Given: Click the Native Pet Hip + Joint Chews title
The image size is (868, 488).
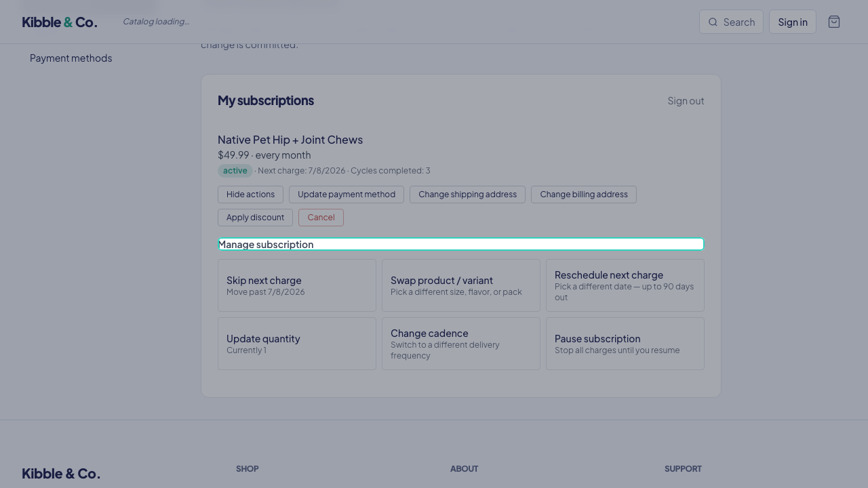Looking at the screenshot, I should pyautogui.click(x=290, y=140).
